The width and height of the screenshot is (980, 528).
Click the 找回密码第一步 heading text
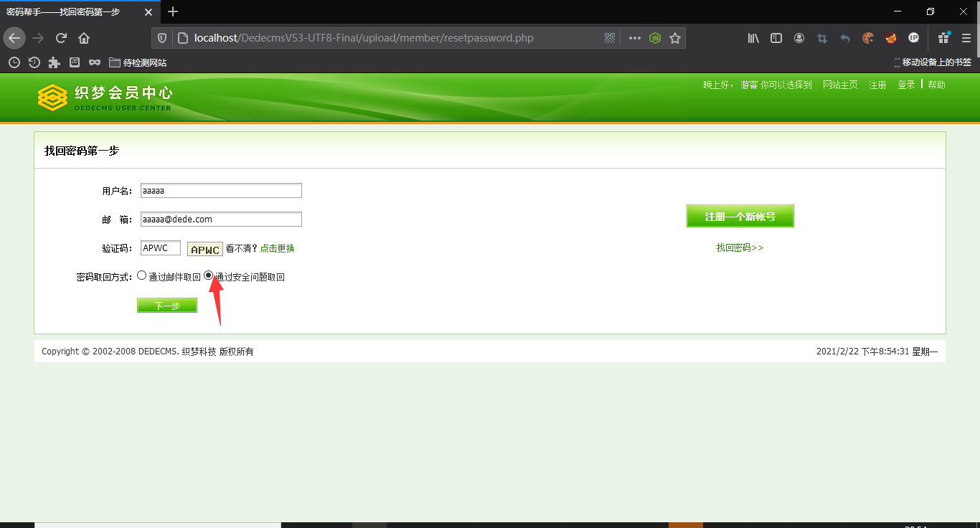click(x=82, y=151)
